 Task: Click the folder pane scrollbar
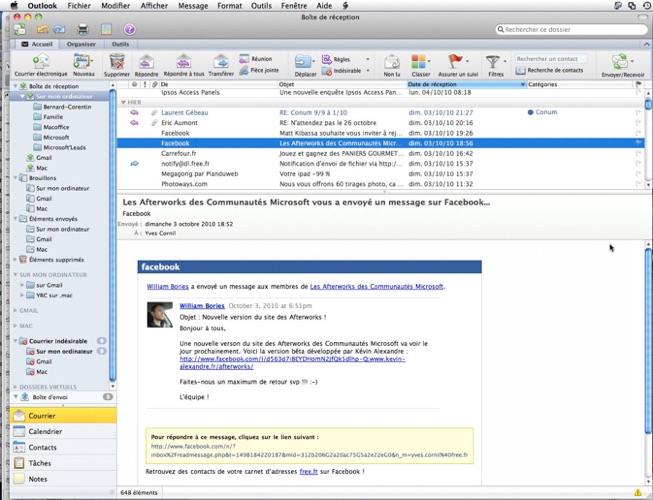pos(112,235)
